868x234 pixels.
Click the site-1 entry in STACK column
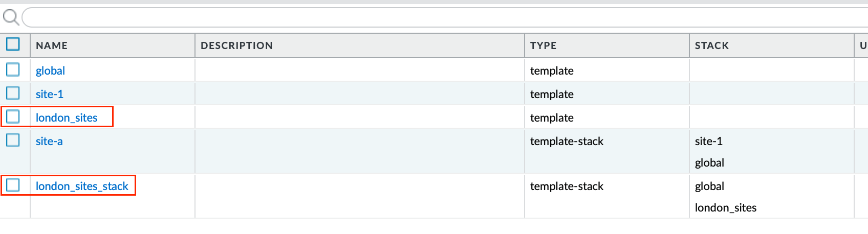point(708,142)
